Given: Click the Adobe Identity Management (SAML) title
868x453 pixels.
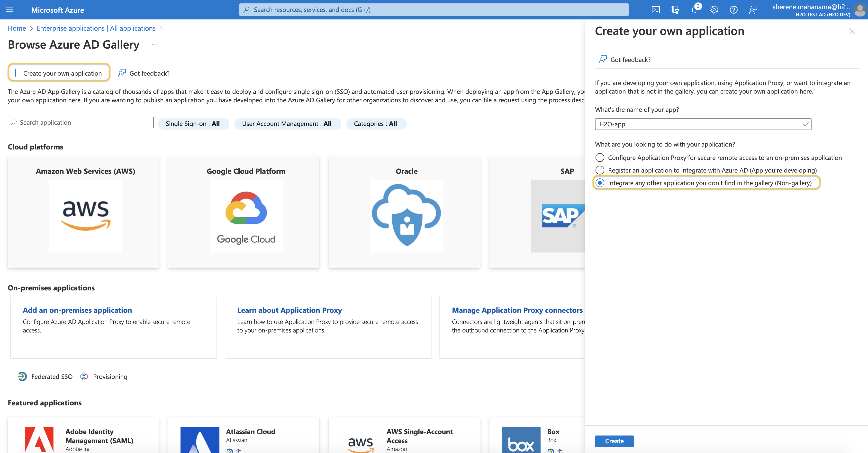Looking at the screenshot, I should 99,436.
